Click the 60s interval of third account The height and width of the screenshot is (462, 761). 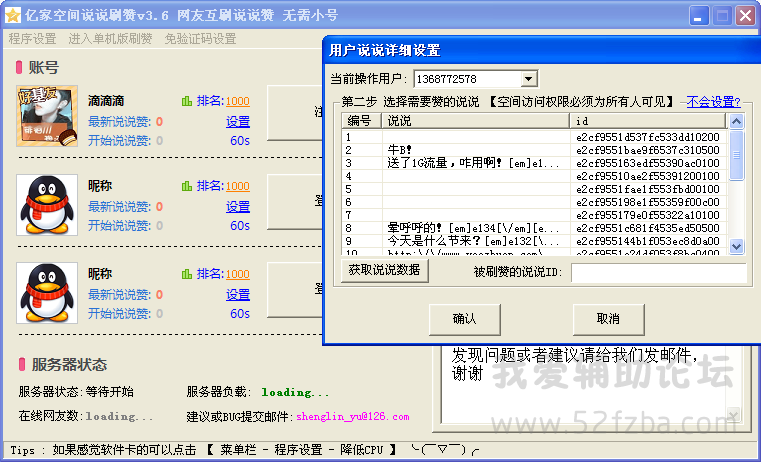240,314
